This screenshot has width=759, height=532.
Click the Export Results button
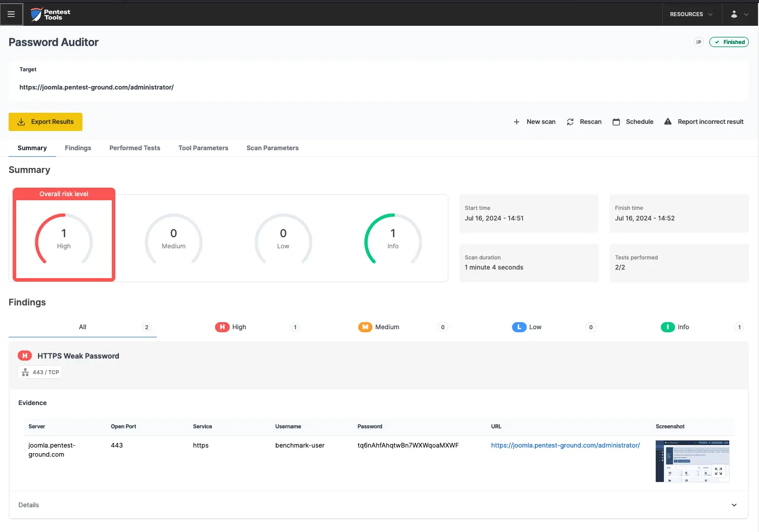point(46,122)
